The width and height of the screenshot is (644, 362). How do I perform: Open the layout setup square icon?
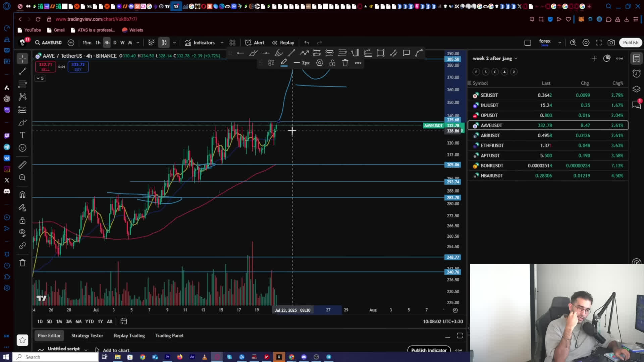[528, 43]
